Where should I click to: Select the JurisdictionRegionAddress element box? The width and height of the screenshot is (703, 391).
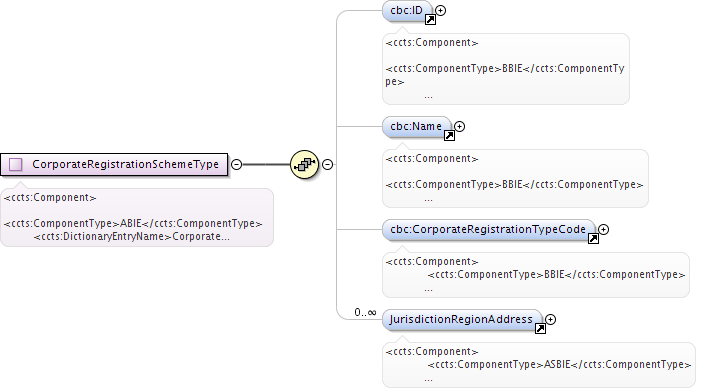point(462,320)
